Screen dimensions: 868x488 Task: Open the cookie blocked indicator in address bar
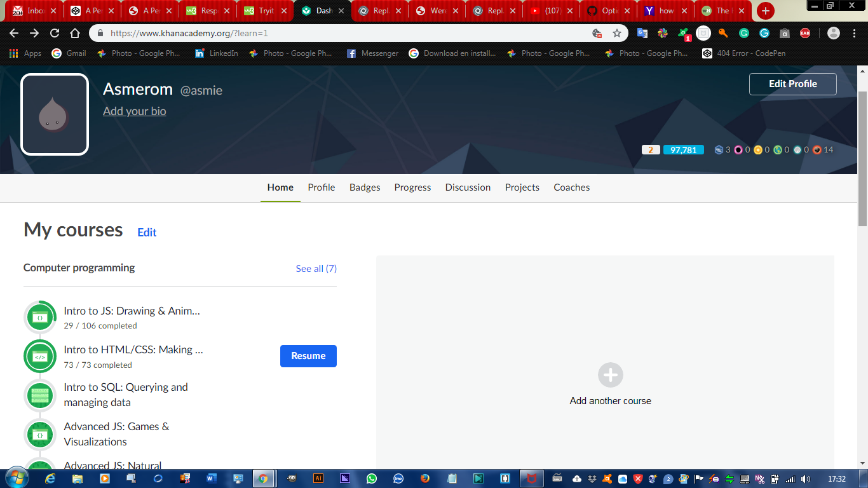(x=597, y=33)
